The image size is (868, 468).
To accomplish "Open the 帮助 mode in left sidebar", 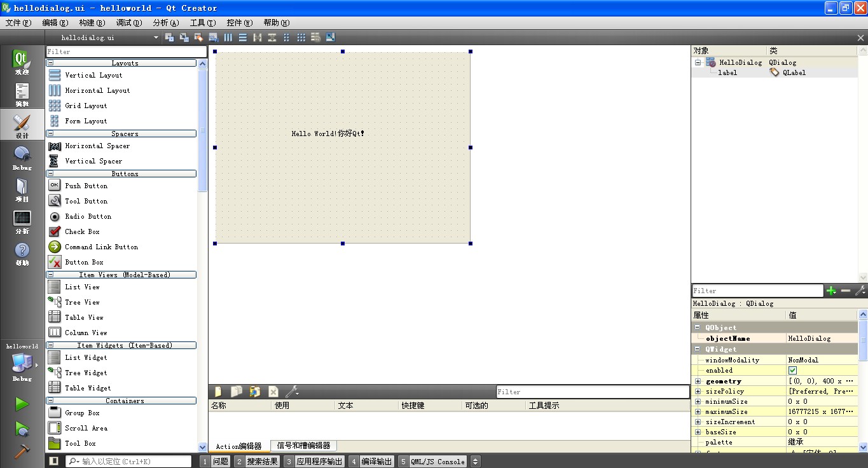I will (x=22, y=253).
